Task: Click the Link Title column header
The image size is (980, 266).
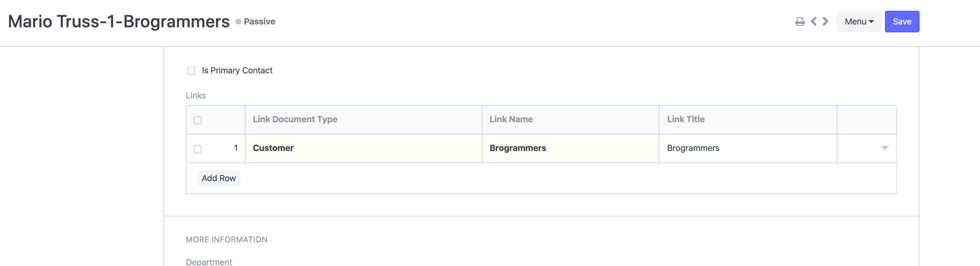Action: [685, 119]
